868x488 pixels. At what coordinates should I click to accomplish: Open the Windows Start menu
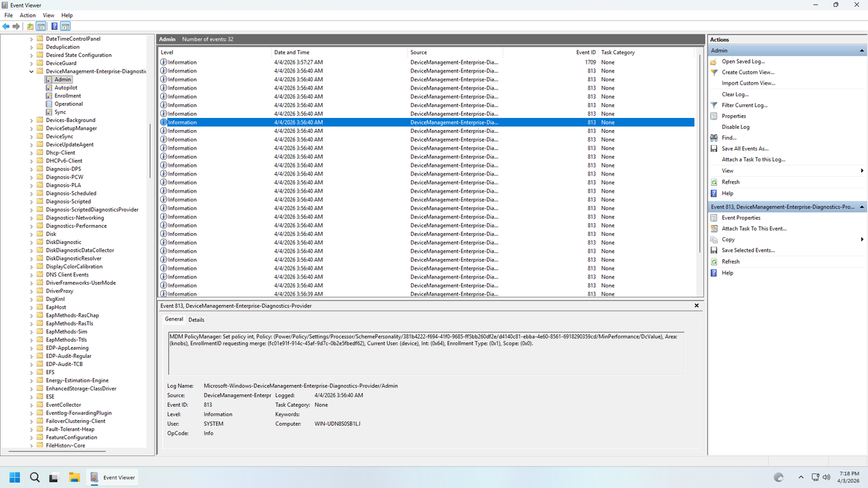(15, 477)
